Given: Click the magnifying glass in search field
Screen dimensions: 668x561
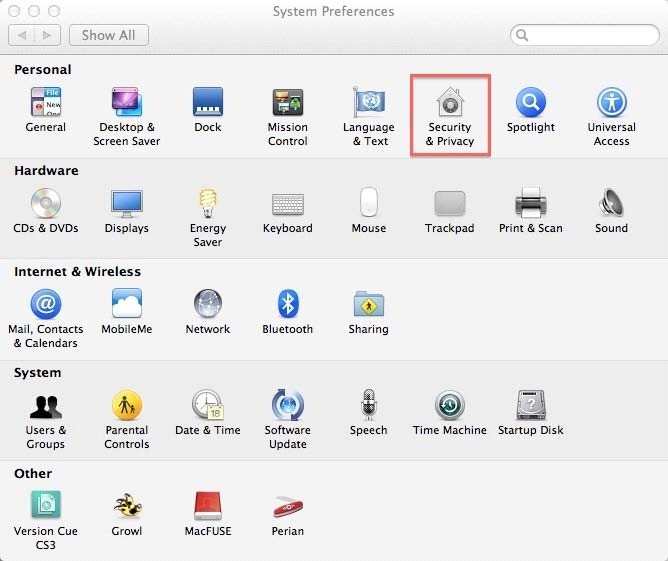Looking at the screenshot, I should click(522, 35).
